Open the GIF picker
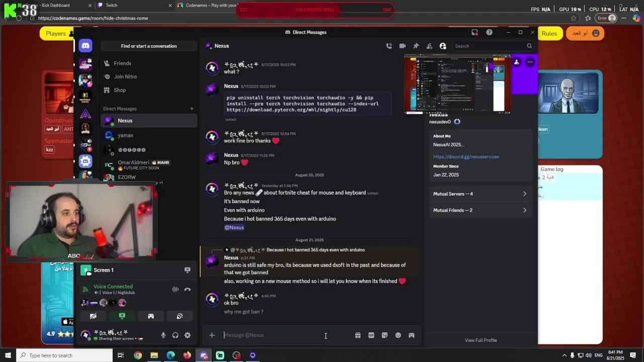644x362 pixels. tap(371, 335)
